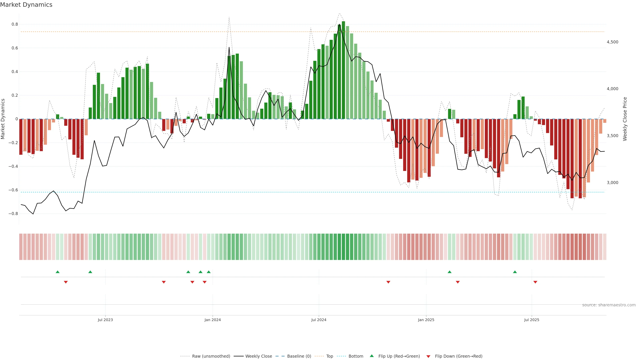
Task: Hide the Bottom threshold series via the legend
Action: [x=356, y=356]
